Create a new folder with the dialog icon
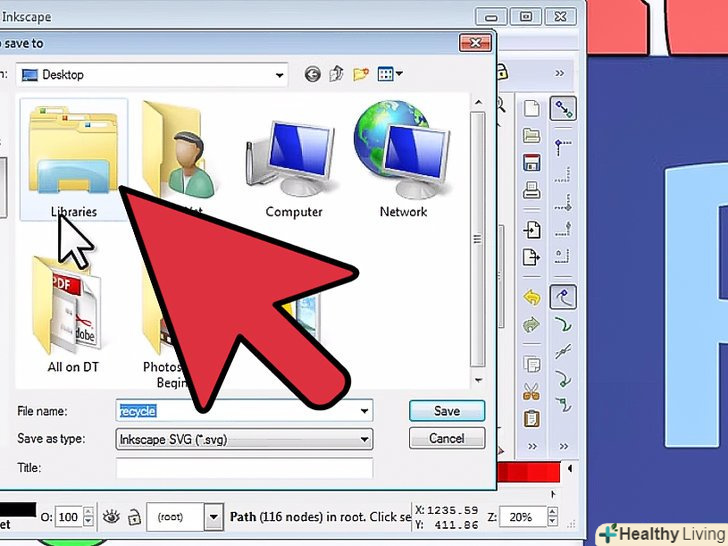 (x=361, y=74)
